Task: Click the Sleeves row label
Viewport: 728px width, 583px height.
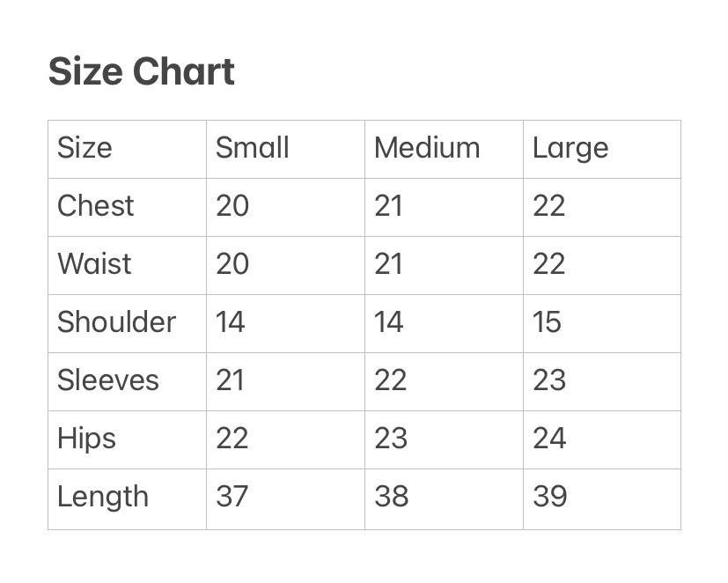Action: pos(107,380)
